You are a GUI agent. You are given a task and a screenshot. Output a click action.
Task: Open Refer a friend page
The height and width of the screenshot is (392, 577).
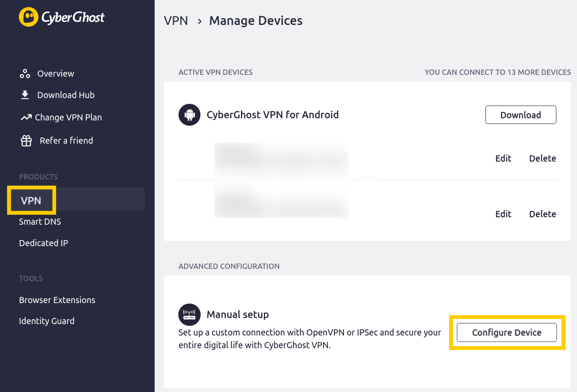tap(66, 141)
